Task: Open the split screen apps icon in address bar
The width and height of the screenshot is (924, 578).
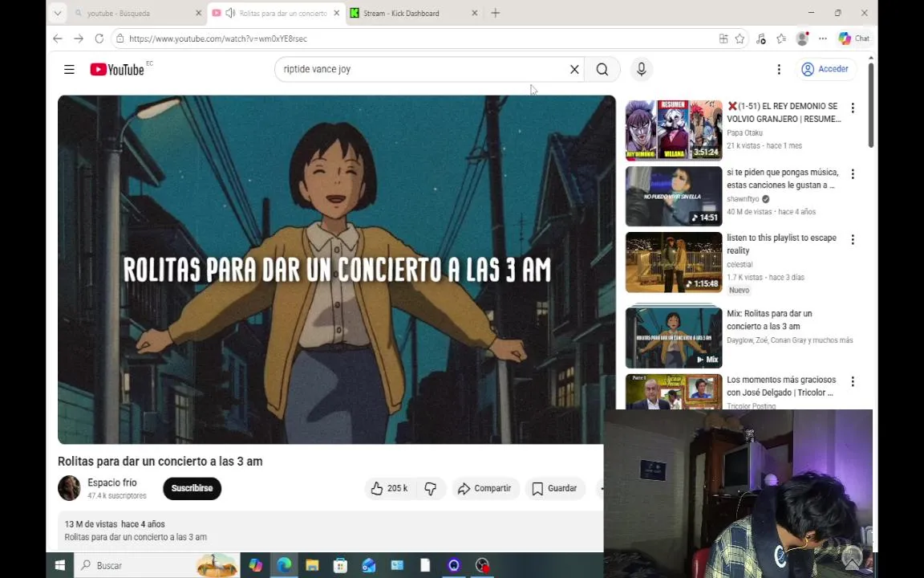Action: tap(723, 39)
